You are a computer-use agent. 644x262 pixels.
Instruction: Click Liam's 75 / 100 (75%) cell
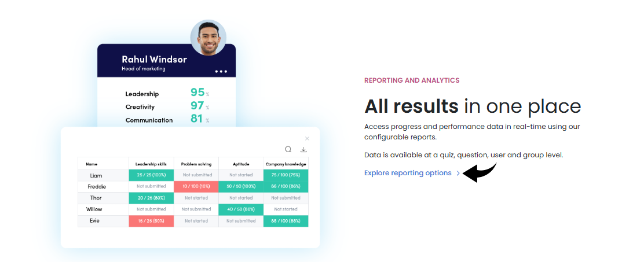286,175
